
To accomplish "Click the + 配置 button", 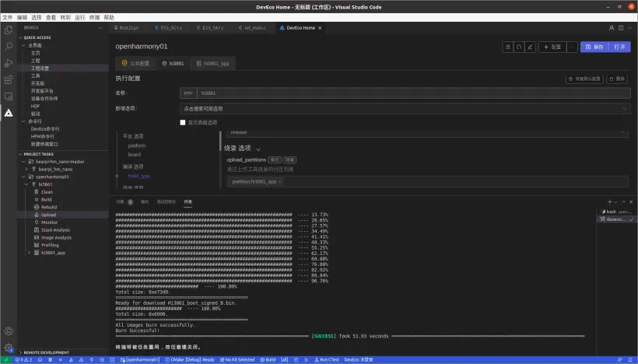I will click(552, 47).
